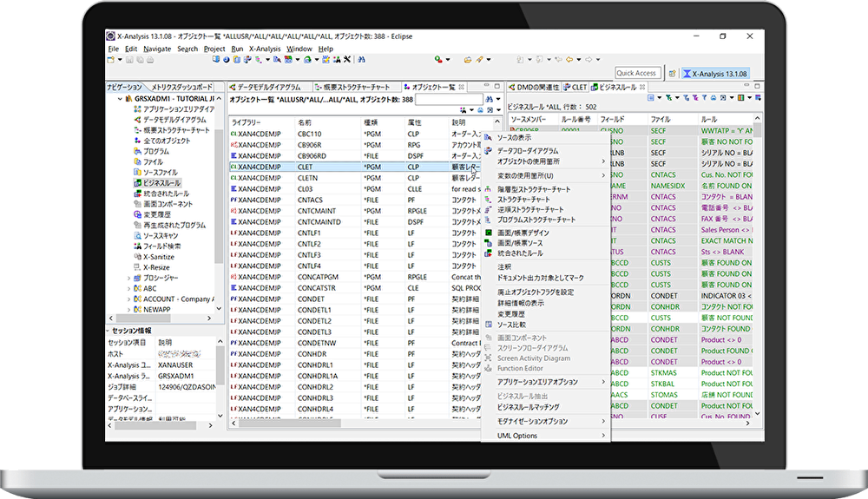Click ビジネスルールマッチング in context menu
The height and width of the screenshot is (499, 868).
[x=528, y=407]
